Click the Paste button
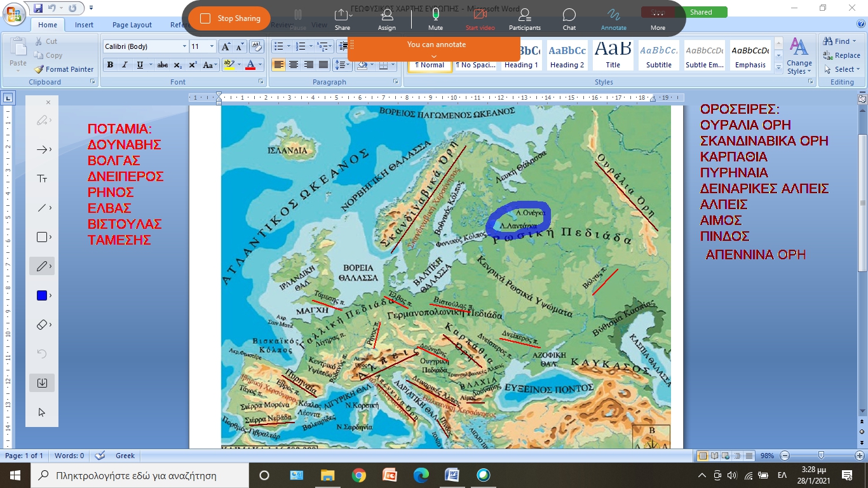 (18, 53)
